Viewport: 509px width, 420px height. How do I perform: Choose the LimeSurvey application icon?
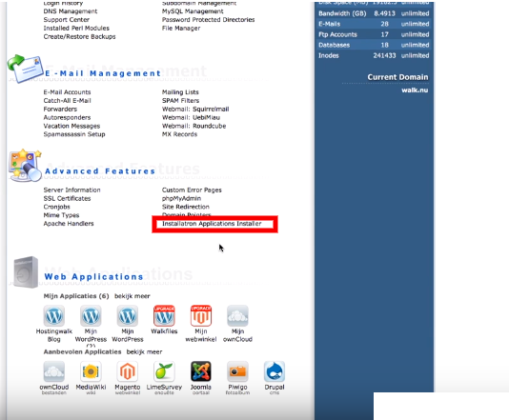point(164,371)
